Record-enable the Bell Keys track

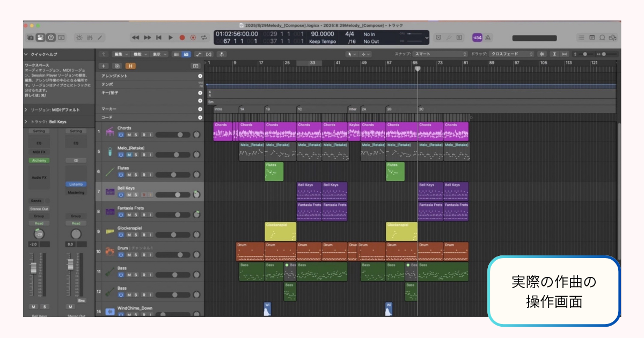pyautogui.click(x=143, y=195)
